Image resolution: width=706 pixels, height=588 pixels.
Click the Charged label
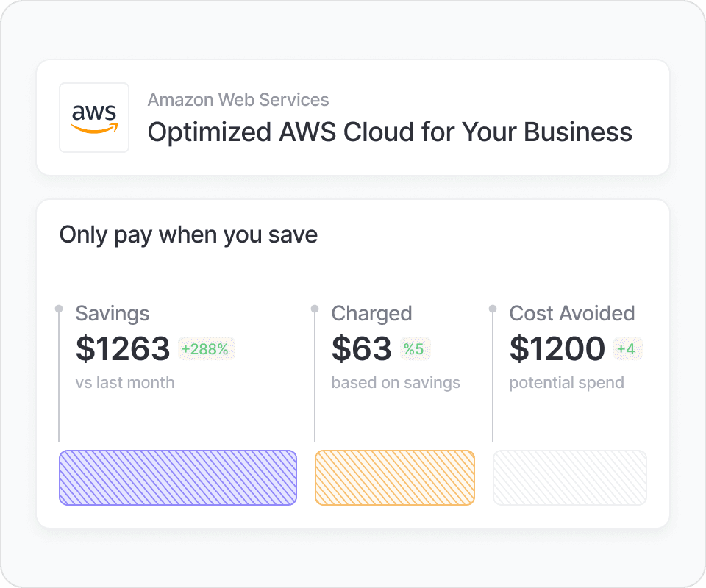coord(371,313)
